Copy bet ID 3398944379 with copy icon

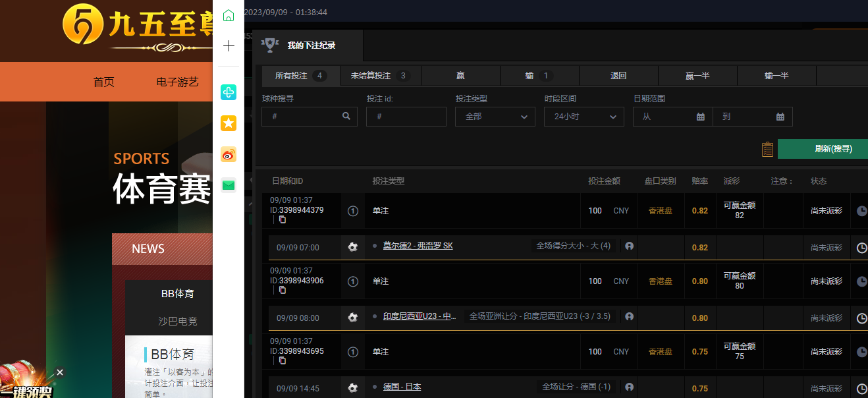point(283,219)
